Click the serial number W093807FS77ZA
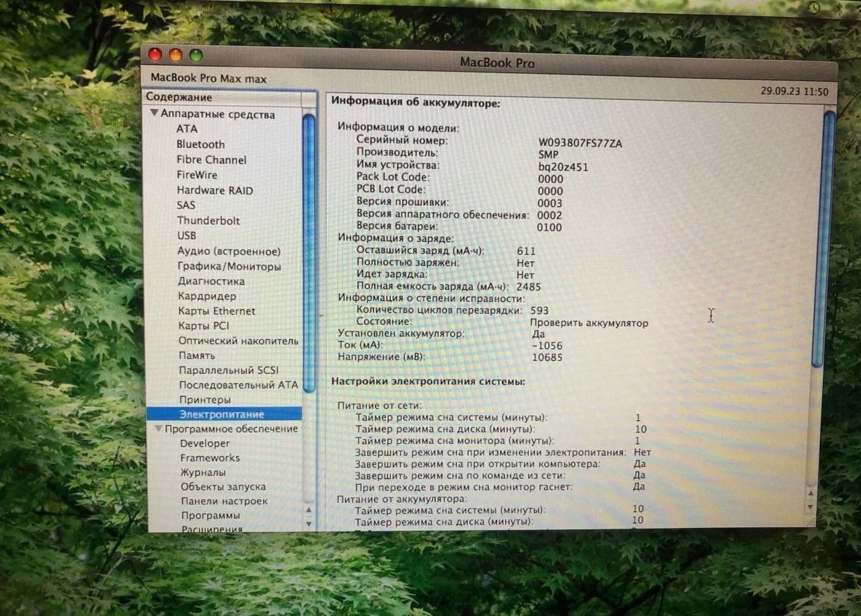The width and height of the screenshot is (861, 616). pos(580,143)
